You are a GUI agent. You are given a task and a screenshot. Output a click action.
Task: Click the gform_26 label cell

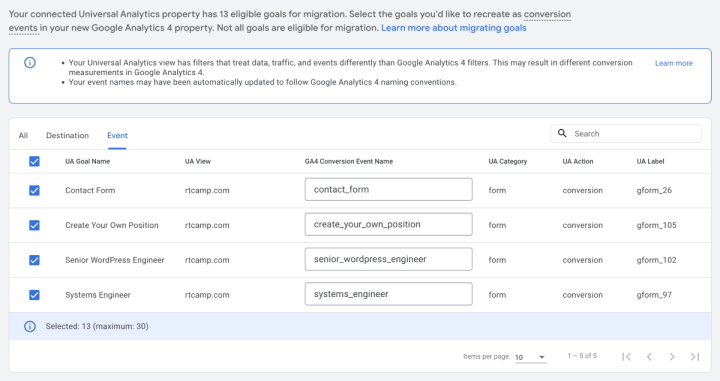654,190
